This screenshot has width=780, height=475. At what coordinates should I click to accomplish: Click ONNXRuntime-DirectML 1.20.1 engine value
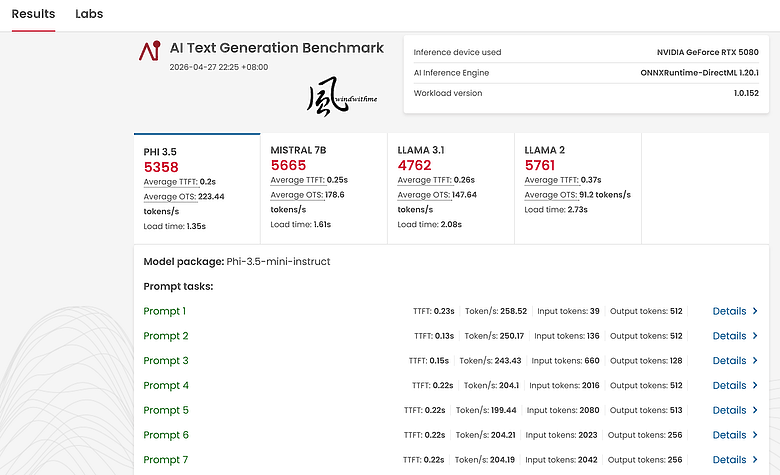699,73
